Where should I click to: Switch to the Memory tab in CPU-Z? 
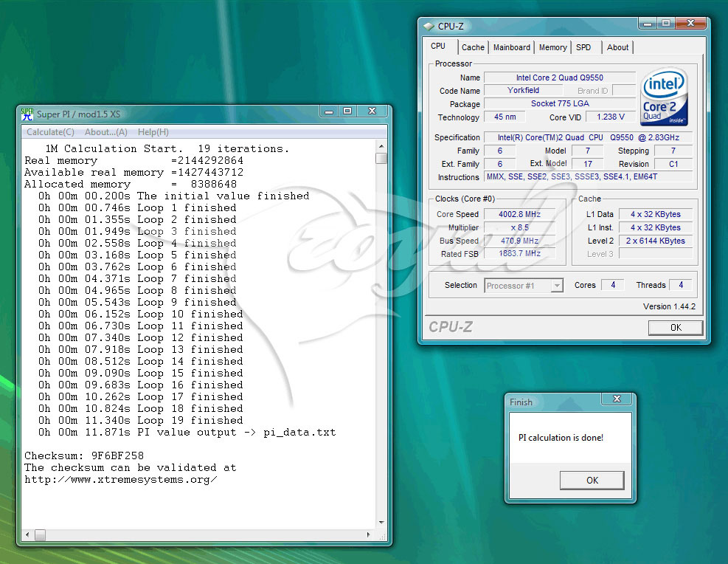coord(552,47)
